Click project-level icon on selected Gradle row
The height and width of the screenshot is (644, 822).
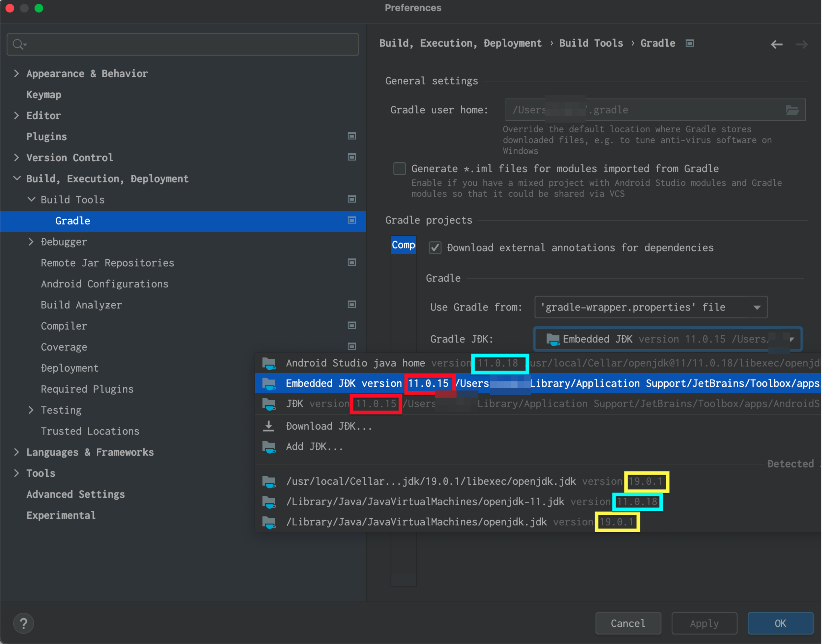coord(352,220)
